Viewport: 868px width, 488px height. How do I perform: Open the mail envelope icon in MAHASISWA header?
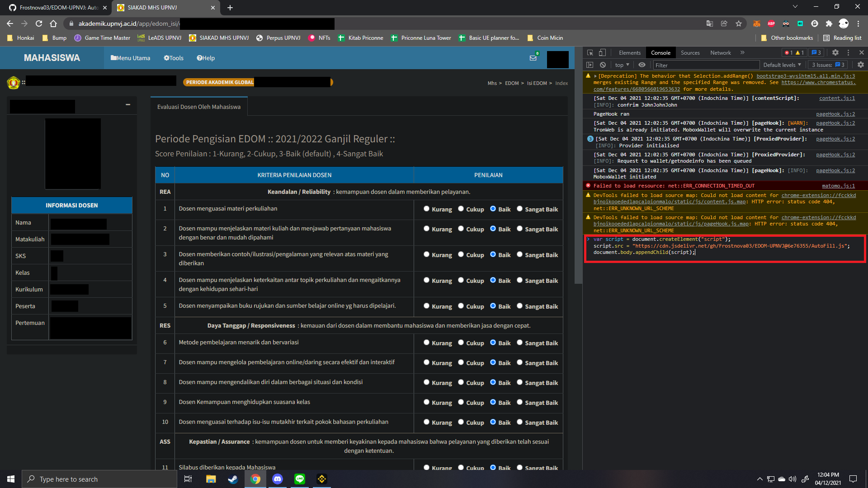pyautogui.click(x=532, y=58)
